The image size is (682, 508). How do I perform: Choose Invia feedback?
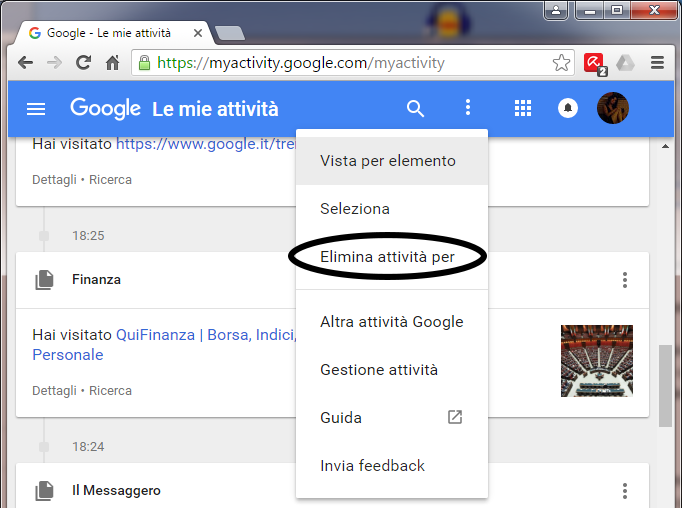coord(391,465)
